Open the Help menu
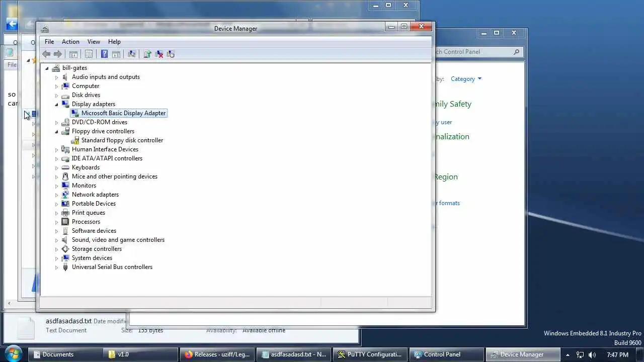Screen dimensions: 644x362 pos(114,42)
